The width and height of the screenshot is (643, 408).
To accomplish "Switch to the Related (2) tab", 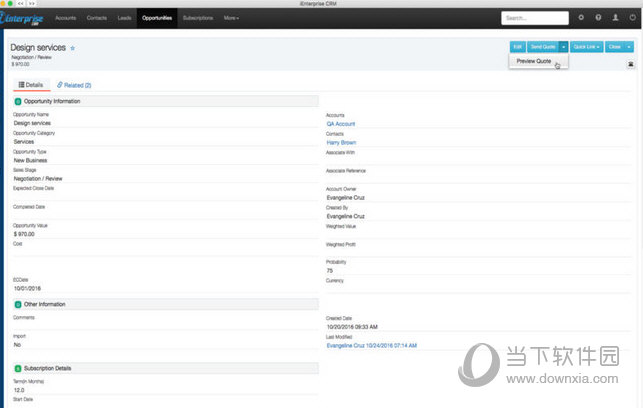I will [x=74, y=85].
